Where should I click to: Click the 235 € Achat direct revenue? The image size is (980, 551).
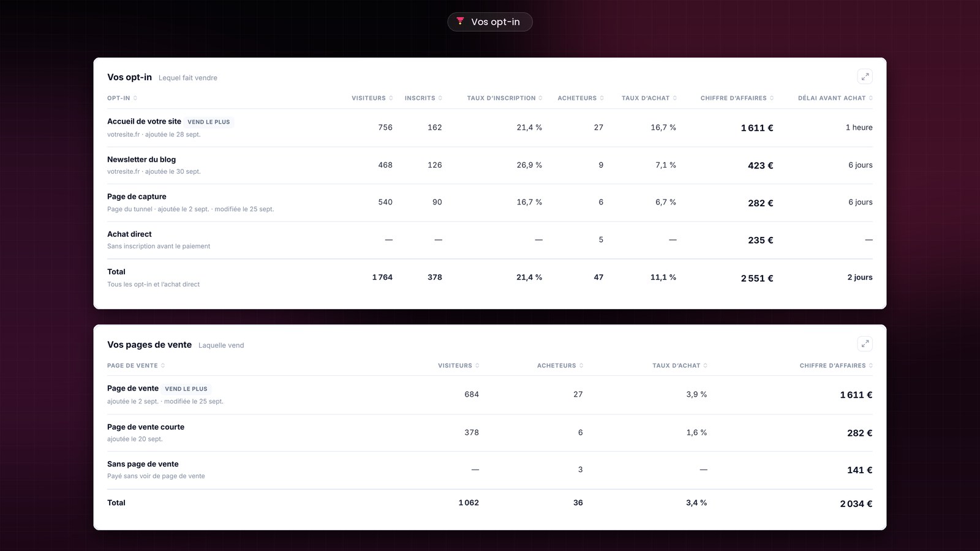761,240
